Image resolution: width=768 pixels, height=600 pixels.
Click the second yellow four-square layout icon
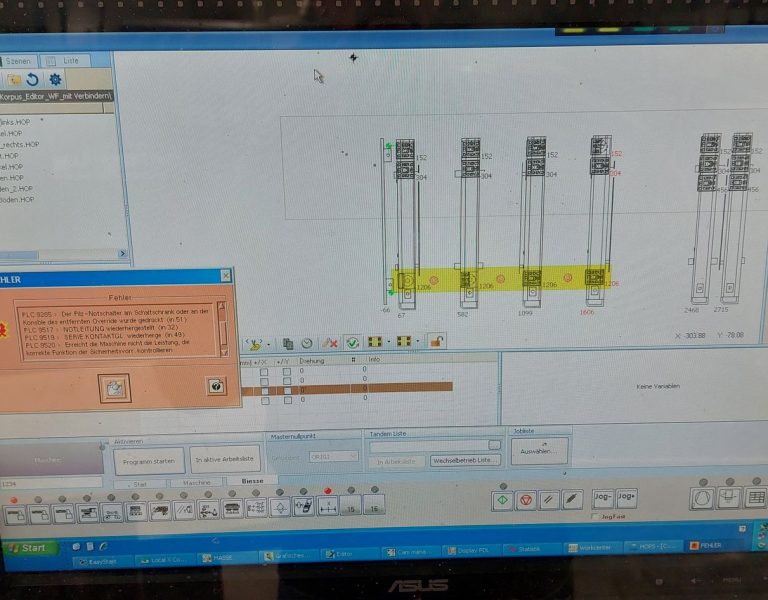404,340
